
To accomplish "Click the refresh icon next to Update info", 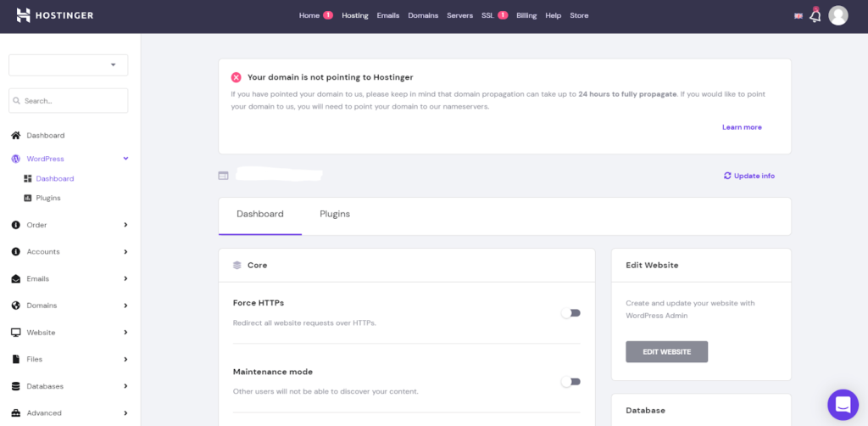I will coord(727,176).
